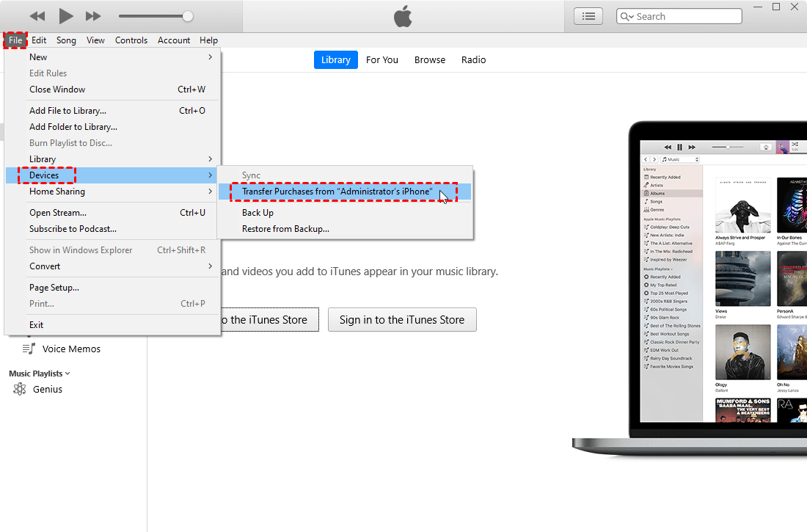Screen dimensions: 807x532
Task: Choose Close Window from File menu
Action: [113, 89]
